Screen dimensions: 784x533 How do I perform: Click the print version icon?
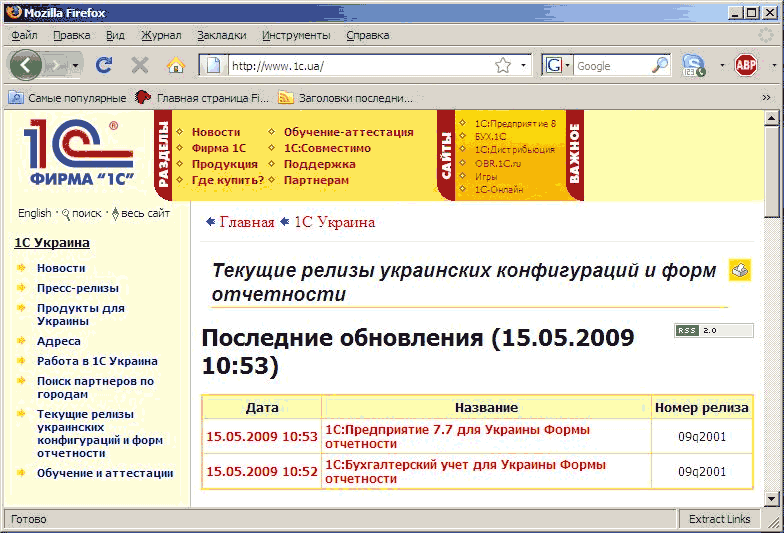tap(740, 270)
